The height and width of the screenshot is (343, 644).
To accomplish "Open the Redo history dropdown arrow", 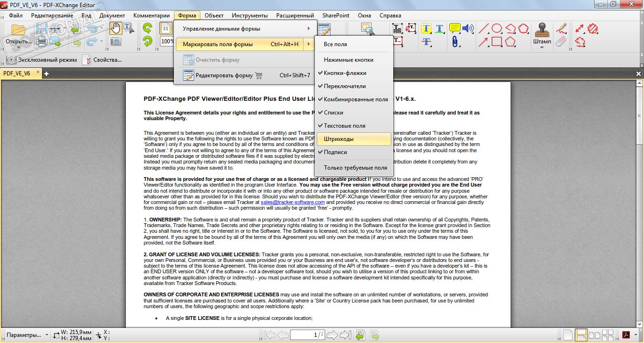I will pos(101,41).
